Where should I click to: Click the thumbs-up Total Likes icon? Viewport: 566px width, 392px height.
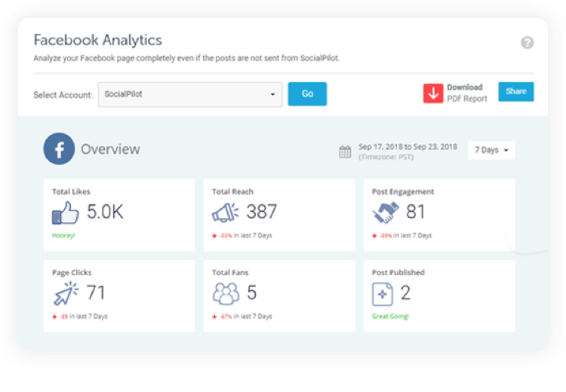[x=66, y=213]
